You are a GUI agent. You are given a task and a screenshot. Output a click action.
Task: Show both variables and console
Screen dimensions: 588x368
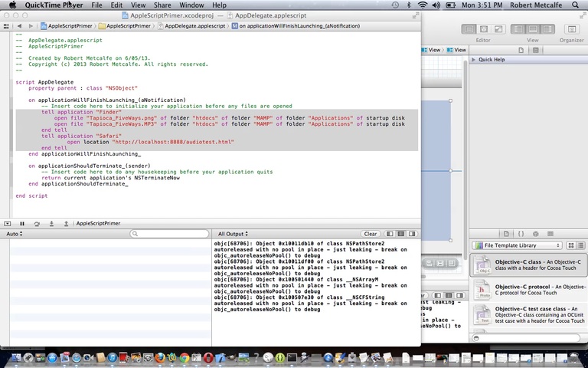[401, 234]
